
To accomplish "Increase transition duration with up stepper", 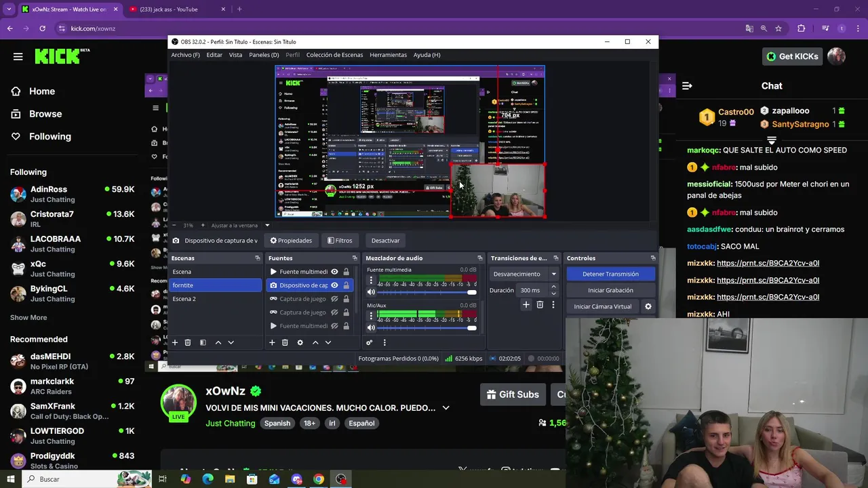I will pos(553,287).
